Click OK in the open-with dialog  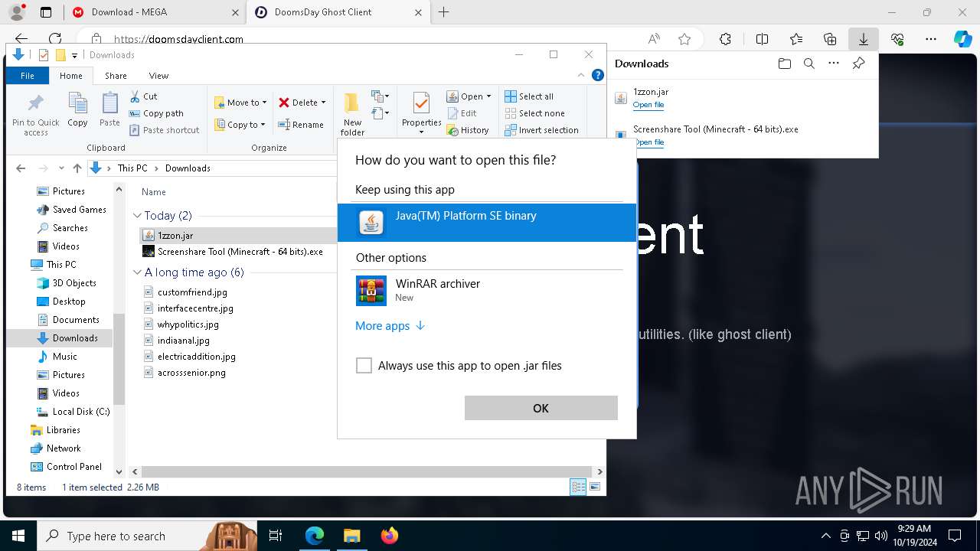tap(541, 408)
